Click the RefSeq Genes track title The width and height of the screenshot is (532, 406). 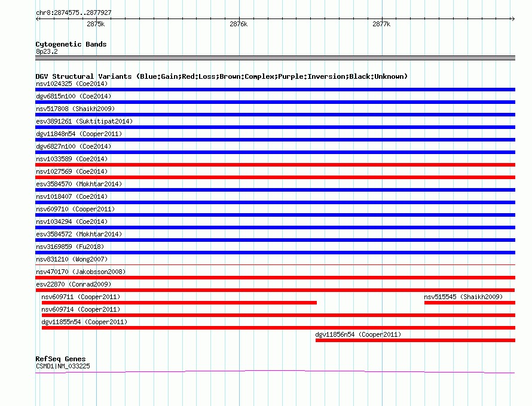coord(60,359)
